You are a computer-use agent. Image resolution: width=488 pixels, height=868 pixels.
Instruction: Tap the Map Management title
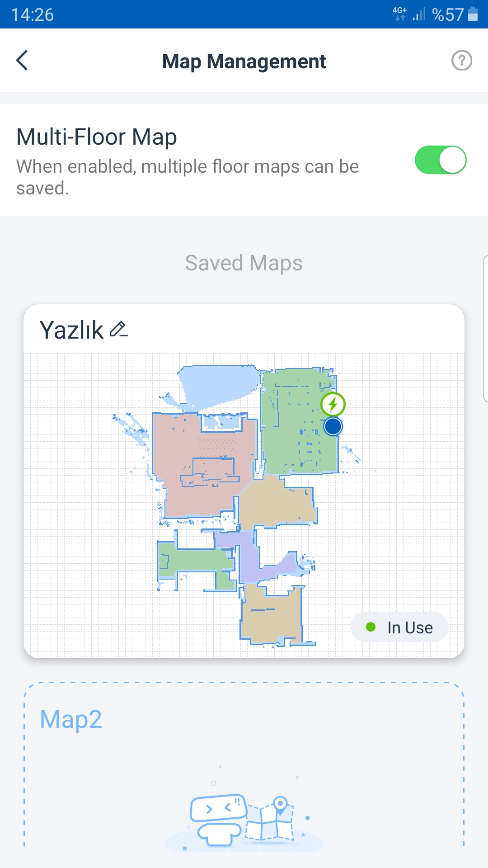pyautogui.click(x=244, y=61)
